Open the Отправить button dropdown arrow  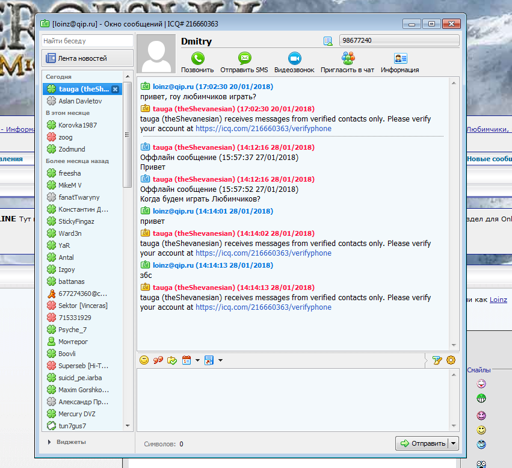click(x=453, y=444)
